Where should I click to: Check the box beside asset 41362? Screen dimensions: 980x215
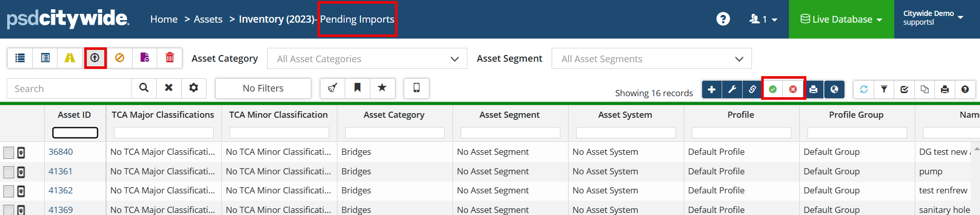click(x=9, y=191)
